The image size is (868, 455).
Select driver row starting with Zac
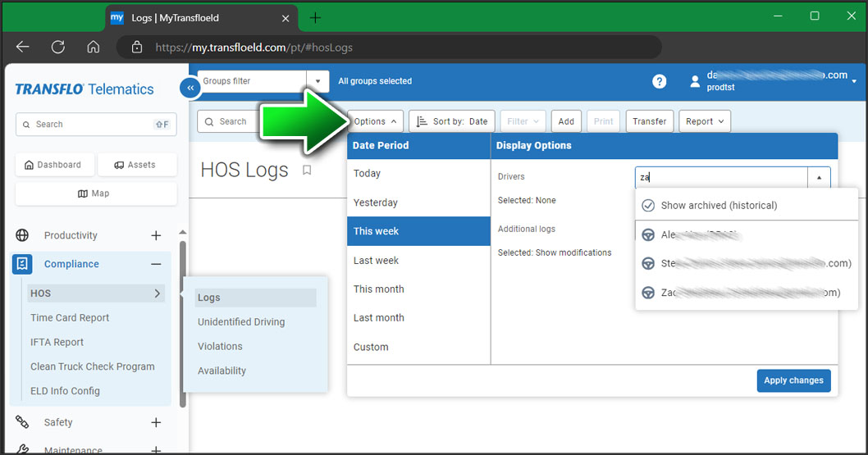tap(747, 293)
